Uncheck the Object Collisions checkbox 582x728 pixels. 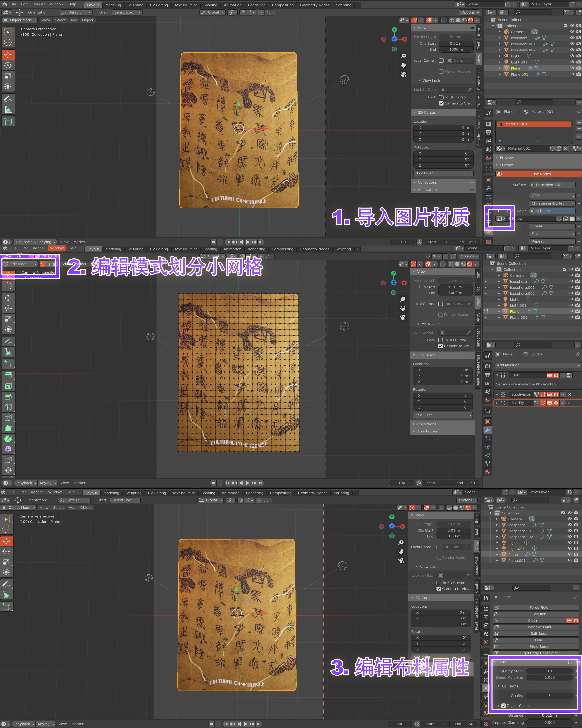click(x=503, y=706)
